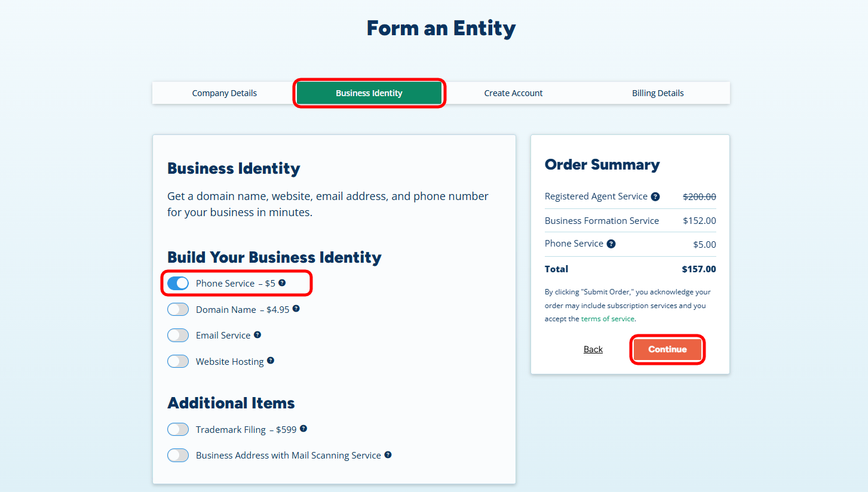Click Phone Service info icon in Order Summary
Image resolution: width=868 pixels, height=492 pixels.
(x=611, y=244)
